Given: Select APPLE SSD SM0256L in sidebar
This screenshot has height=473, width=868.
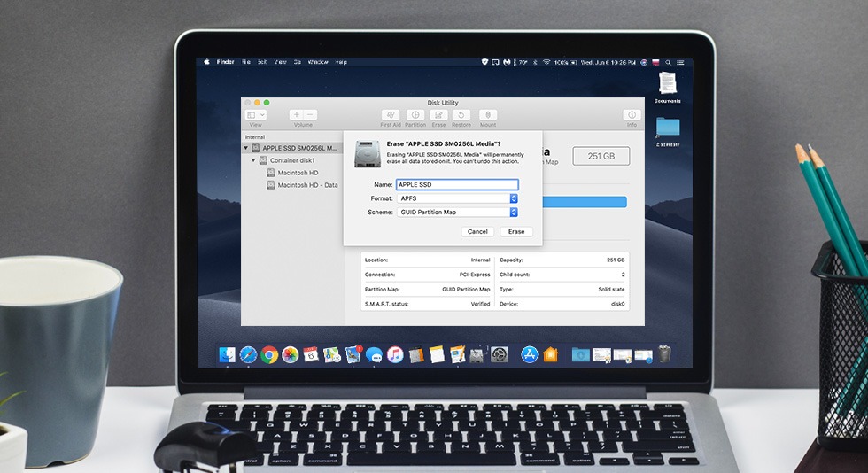Looking at the screenshot, I should coord(292,148).
